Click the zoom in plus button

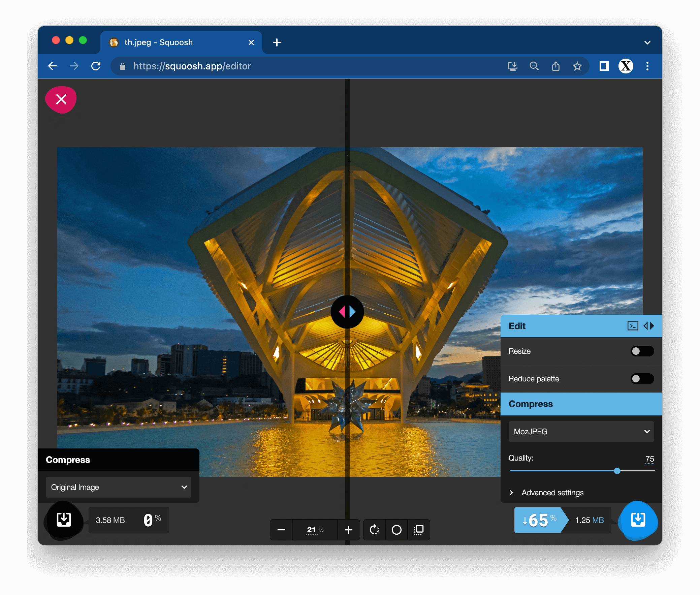click(x=349, y=530)
